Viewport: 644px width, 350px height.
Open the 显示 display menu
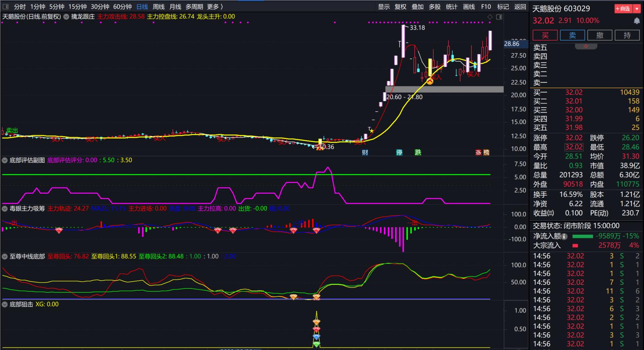[x=384, y=7]
